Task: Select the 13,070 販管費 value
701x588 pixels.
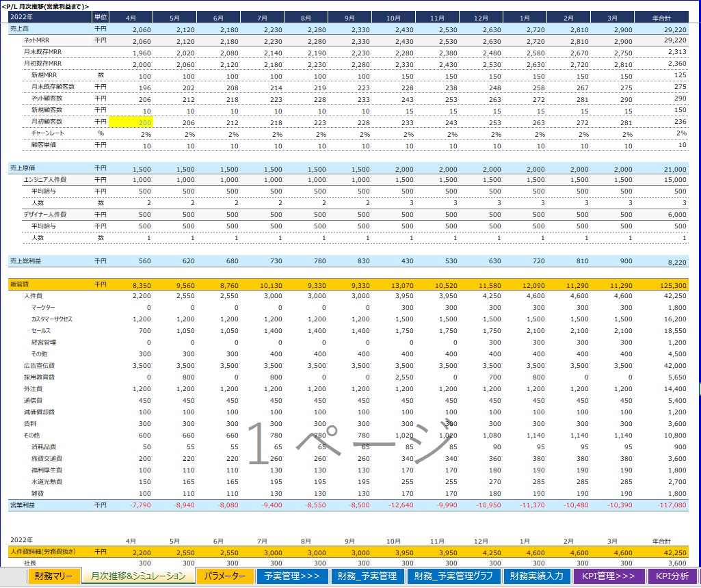Action: pos(402,285)
